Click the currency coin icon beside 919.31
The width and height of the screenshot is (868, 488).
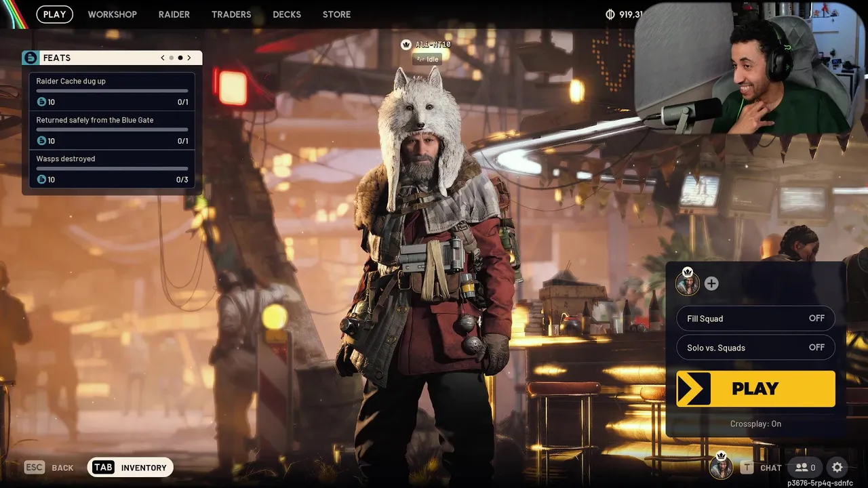point(610,14)
